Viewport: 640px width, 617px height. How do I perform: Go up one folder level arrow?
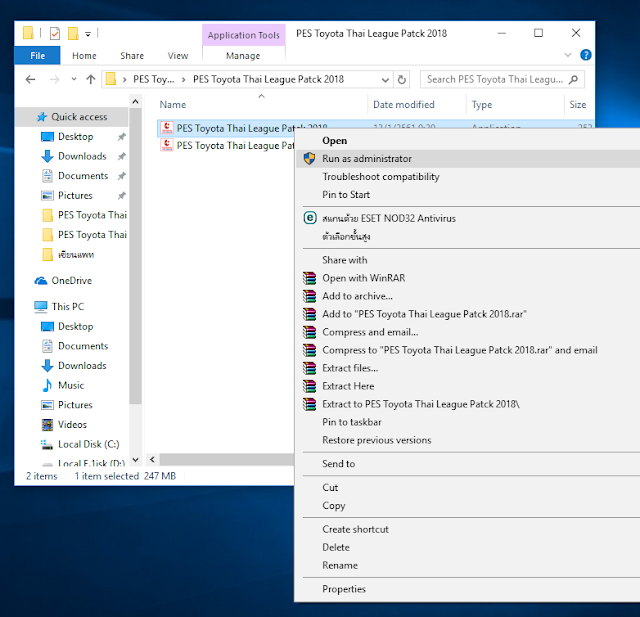click(x=91, y=79)
